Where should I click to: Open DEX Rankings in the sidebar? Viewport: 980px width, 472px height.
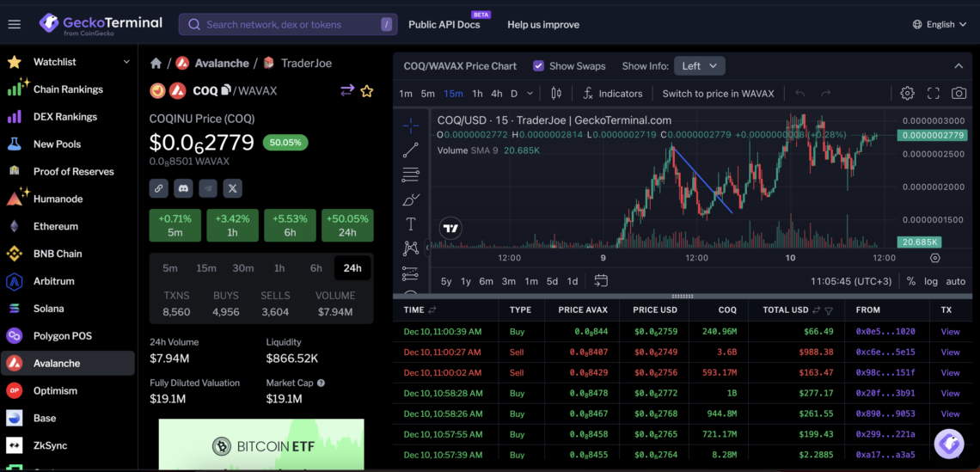(x=68, y=116)
